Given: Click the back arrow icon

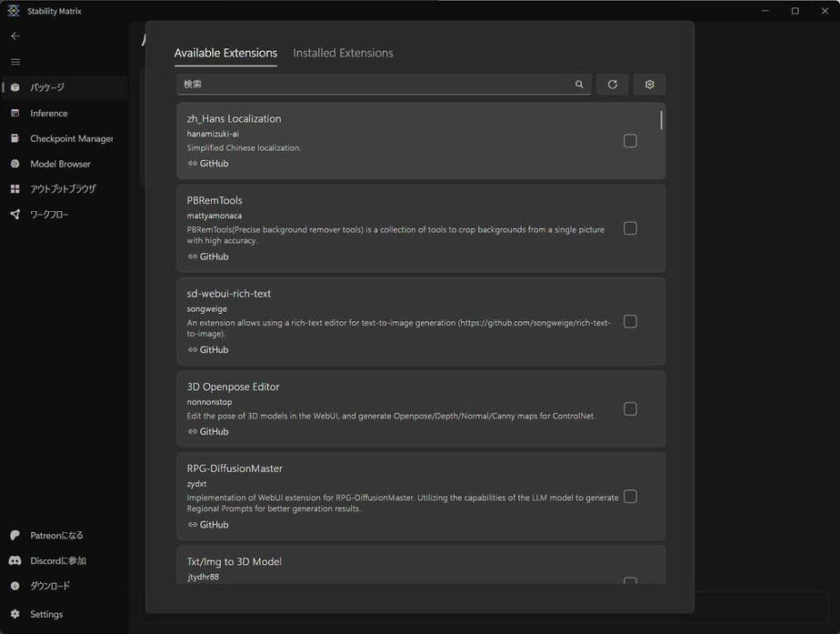Looking at the screenshot, I should pyautogui.click(x=15, y=36).
